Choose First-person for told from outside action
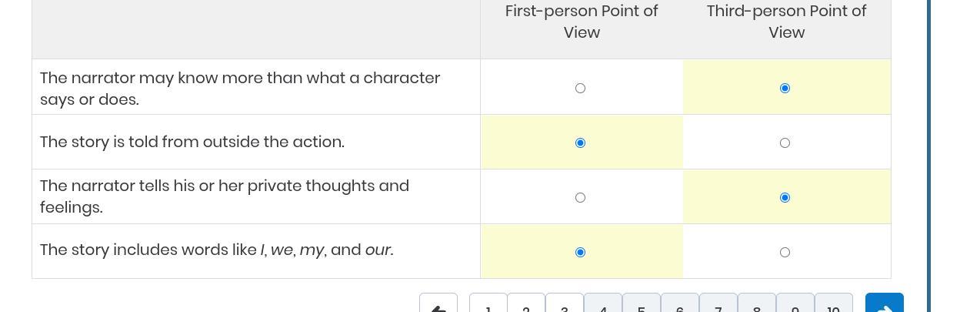Viewport: 980px width, 312px height. [x=581, y=143]
